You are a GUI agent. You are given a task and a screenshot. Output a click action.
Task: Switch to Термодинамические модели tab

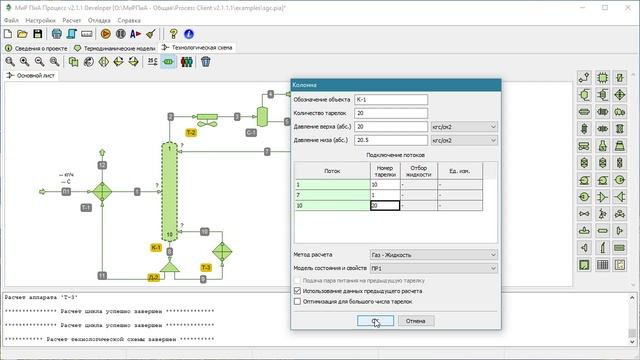(114, 48)
